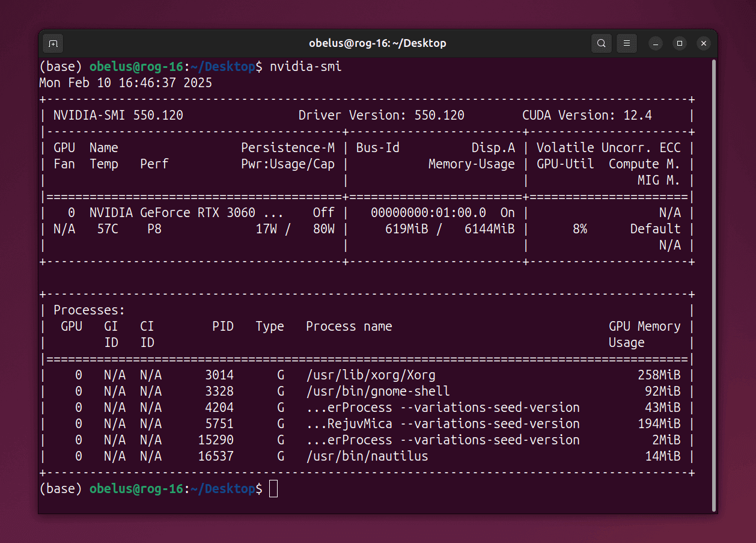Click the Pwr:Usage/Cap header
The width and height of the screenshot is (756, 543).
[x=288, y=164]
